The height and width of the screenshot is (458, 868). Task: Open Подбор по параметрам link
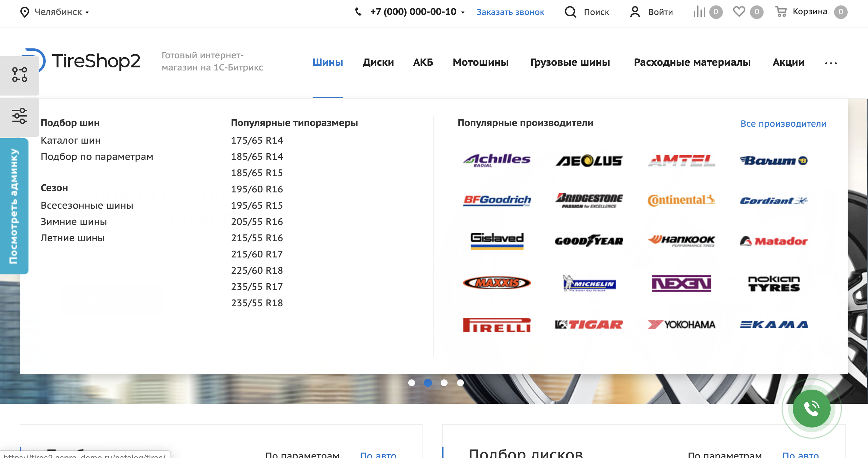[97, 157]
